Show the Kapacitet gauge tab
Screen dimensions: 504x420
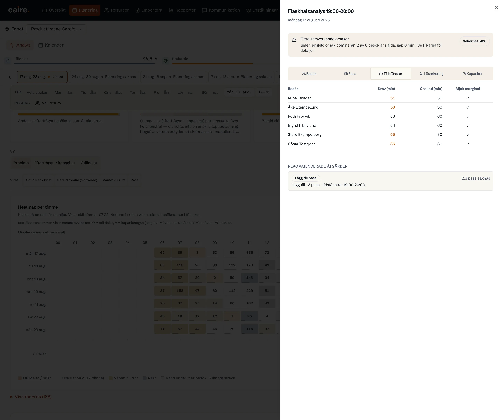click(472, 74)
